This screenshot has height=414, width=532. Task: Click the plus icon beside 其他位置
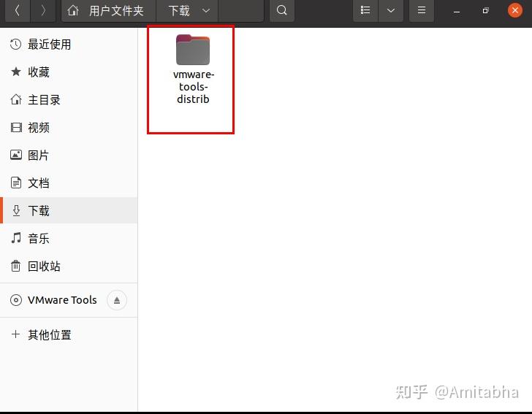tap(15, 334)
